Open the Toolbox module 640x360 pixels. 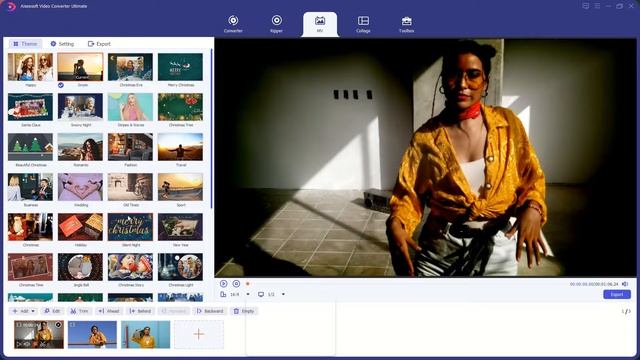pos(407,24)
